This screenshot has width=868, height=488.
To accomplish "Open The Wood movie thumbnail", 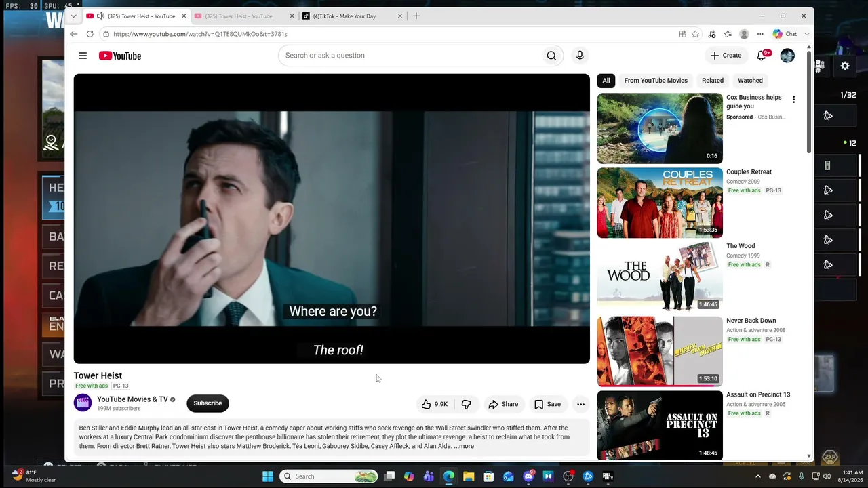I will coord(660,277).
